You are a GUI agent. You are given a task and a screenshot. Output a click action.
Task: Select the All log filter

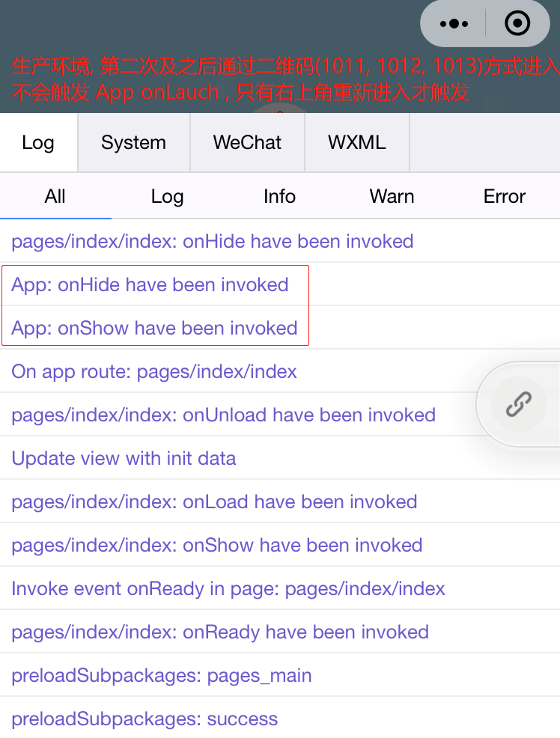pyautogui.click(x=55, y=196)
